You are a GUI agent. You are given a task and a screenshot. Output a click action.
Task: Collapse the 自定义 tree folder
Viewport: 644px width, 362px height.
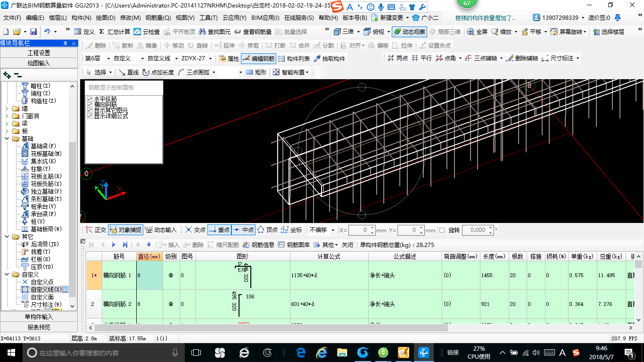[x=8, y=274]
